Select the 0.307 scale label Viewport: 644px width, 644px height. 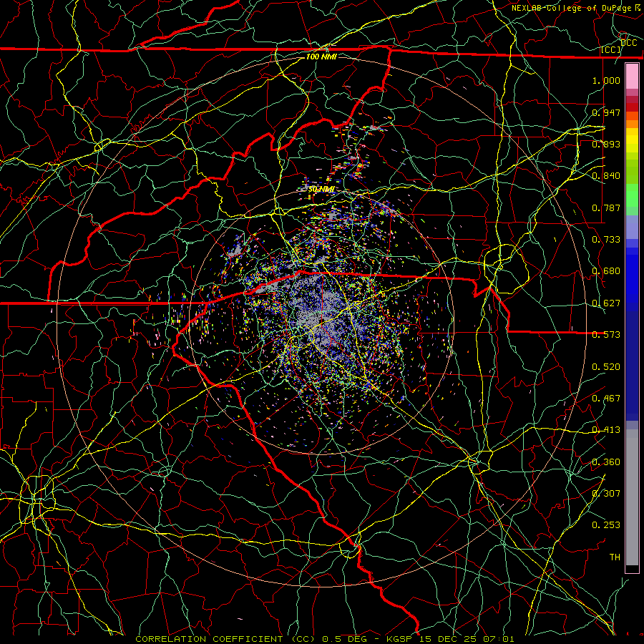pos(606,493)
